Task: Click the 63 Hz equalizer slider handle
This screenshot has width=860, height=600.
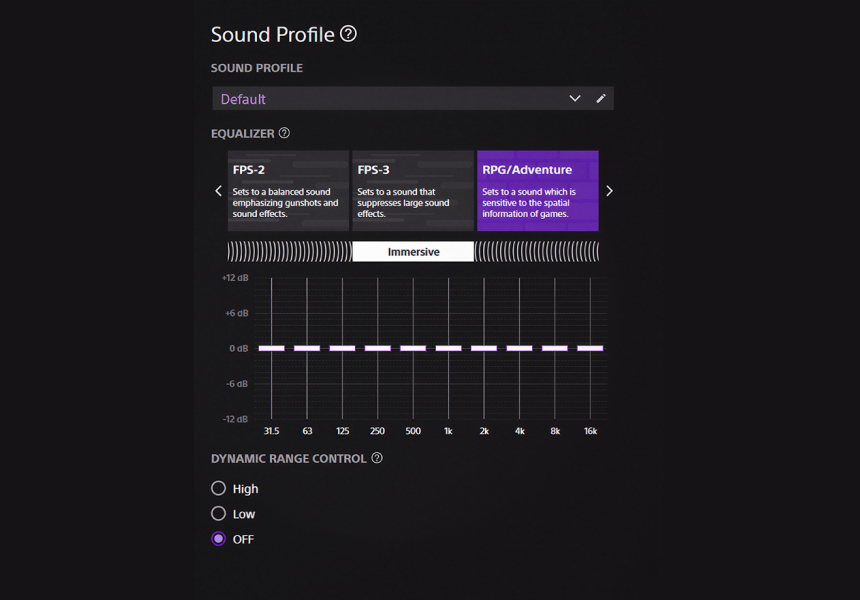Action: tap(307, 348)
